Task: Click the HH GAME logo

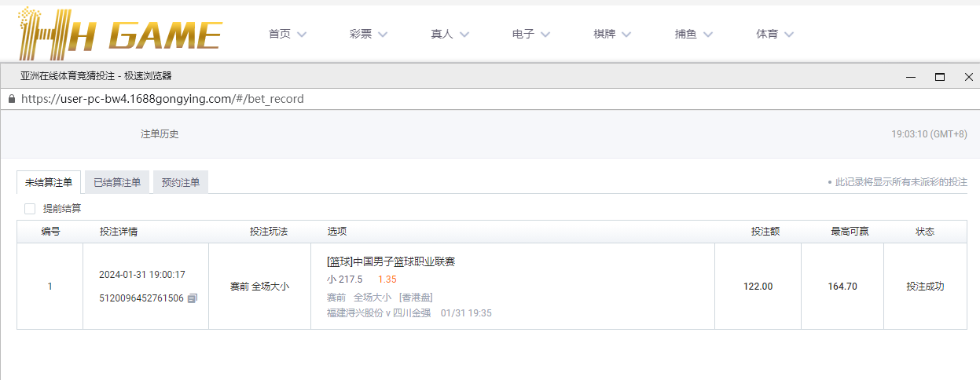Action: tap(120, 34)
